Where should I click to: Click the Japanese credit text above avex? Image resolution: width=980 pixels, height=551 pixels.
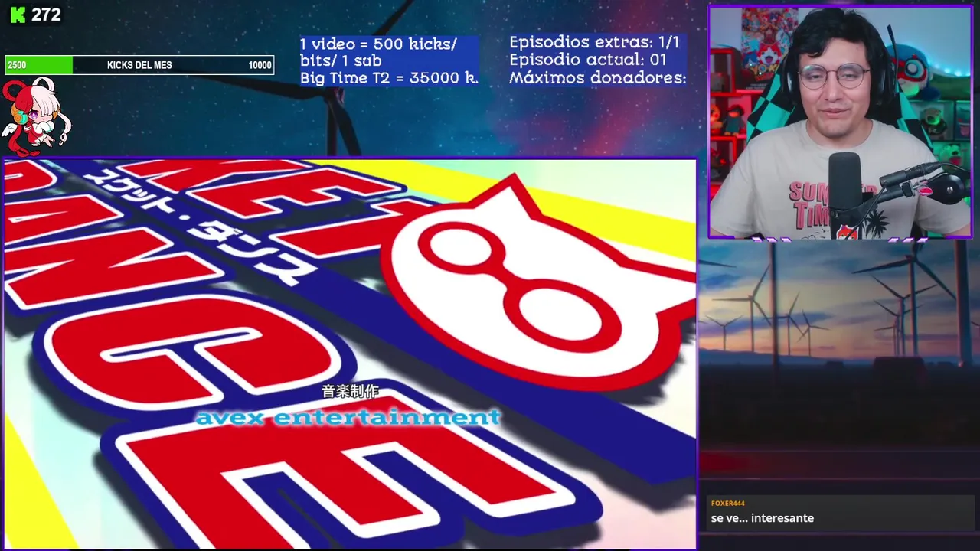350,392
